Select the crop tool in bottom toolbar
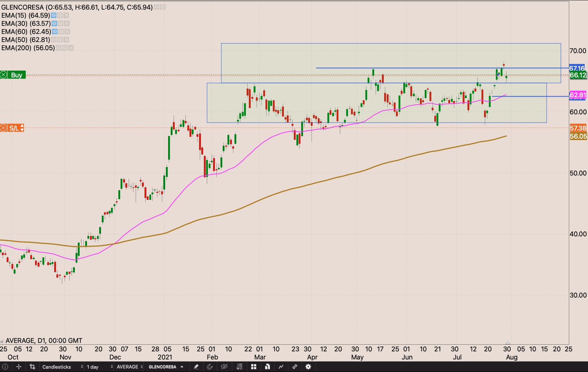Image resolution: width=588 pixels, height=372 pixels. point(32,367)
